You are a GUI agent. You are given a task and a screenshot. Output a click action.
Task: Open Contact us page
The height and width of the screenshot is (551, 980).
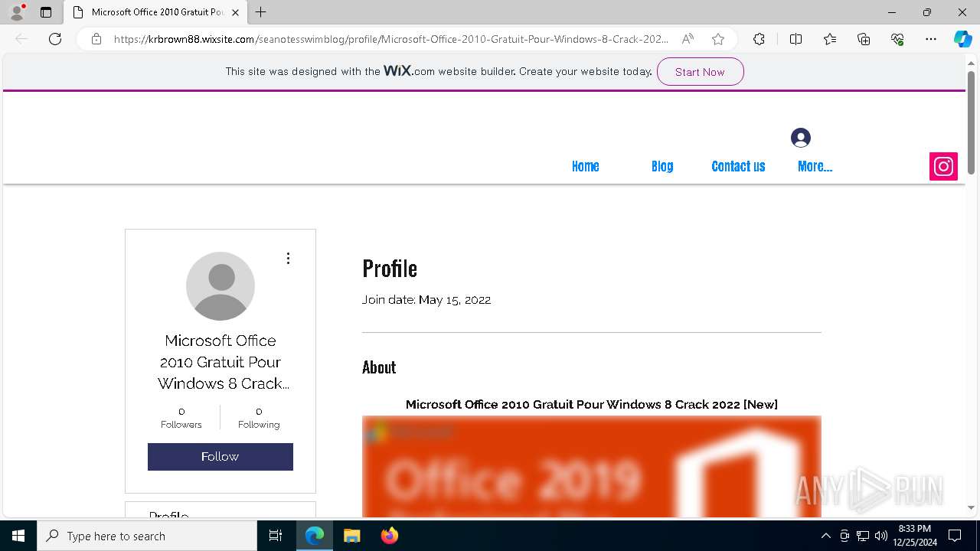[738, 166]
